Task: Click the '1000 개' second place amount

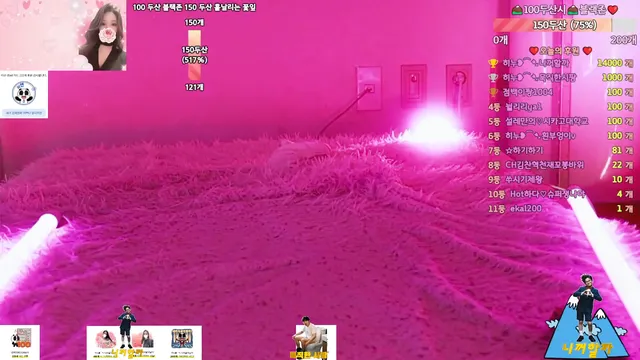Action: pos(618,78)
